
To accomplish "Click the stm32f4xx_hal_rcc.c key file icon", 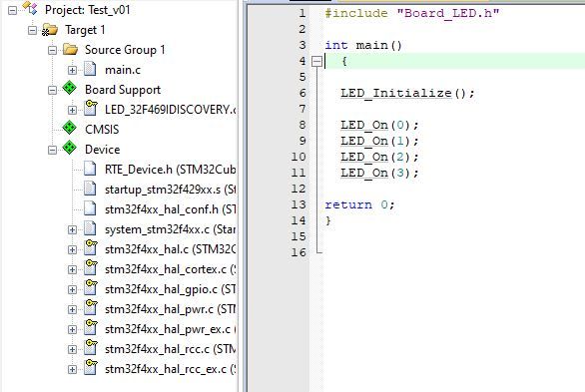I will pyautogui.click(x=90, y=348).
